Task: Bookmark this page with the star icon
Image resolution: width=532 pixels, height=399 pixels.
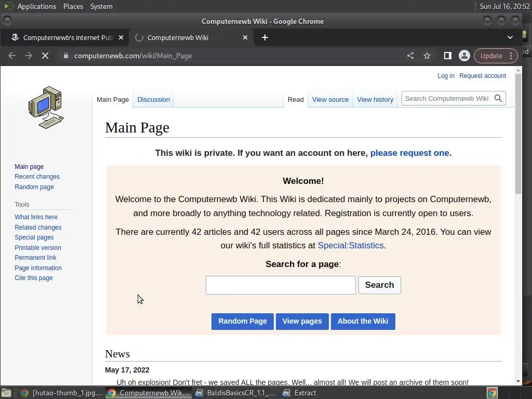Action: point(427,56)
